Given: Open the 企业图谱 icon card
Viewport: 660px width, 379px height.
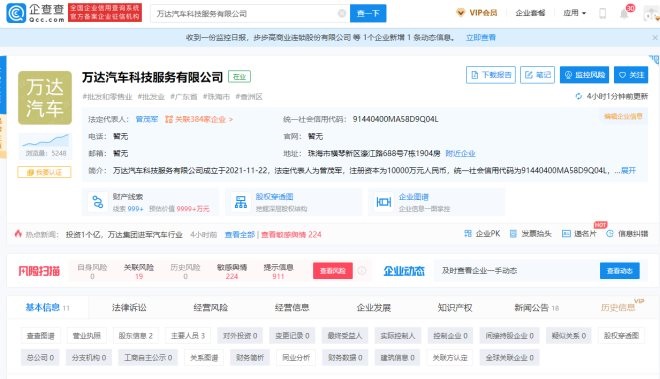Looking at the screenshot, I should click(383, 202).
